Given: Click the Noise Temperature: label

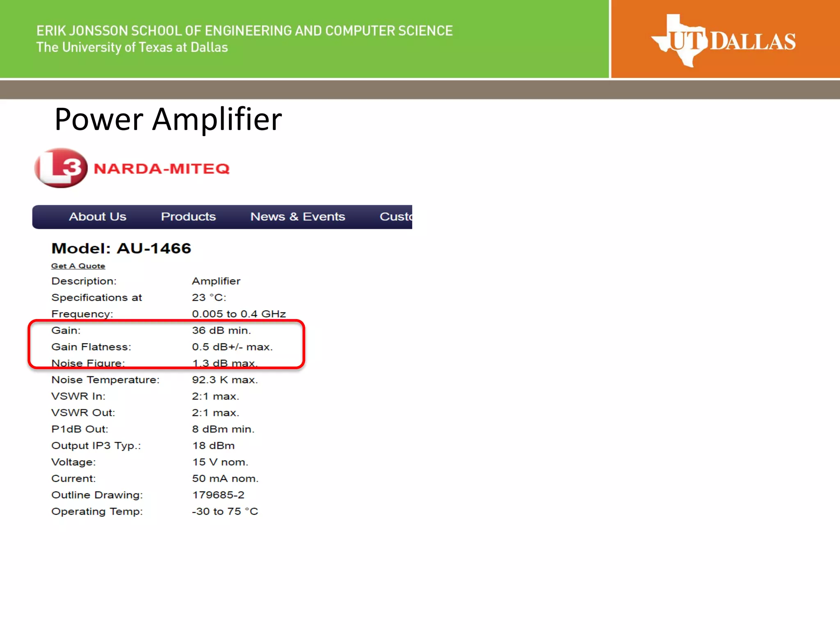Looking at the screenshot, I should pos(105,380).
